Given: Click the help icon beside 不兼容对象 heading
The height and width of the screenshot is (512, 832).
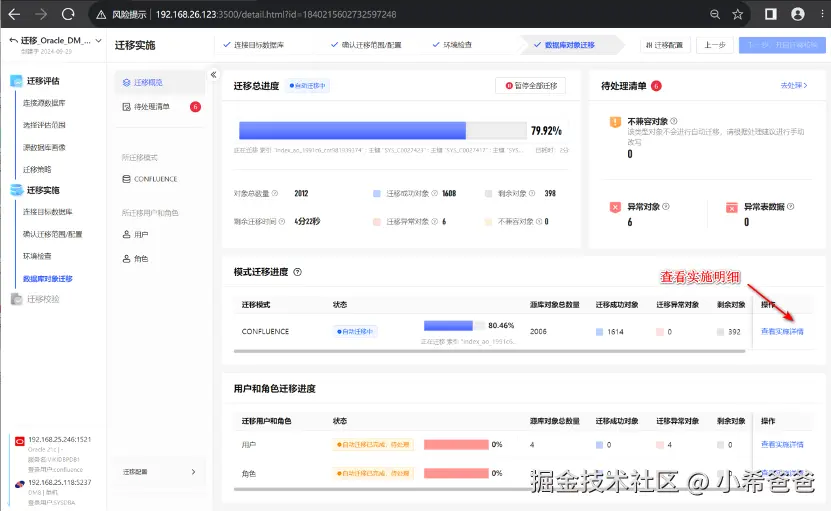Looking at the screenshot, I should click(673, 122).
